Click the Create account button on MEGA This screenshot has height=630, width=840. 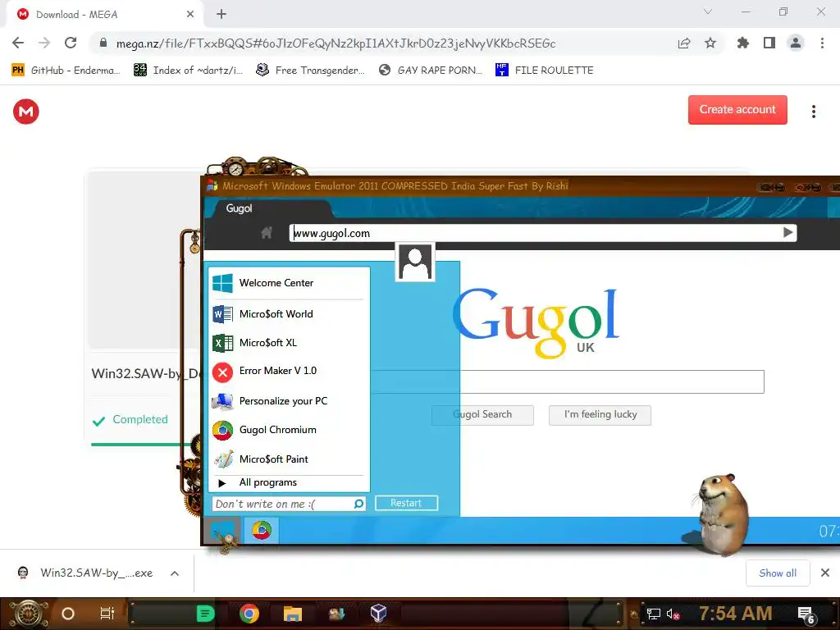[737, 110]
